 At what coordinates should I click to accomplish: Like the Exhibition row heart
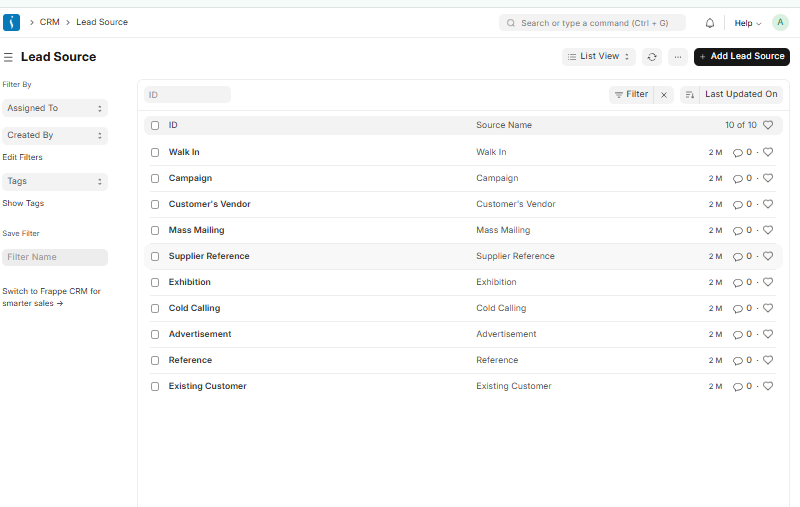point(768,282)
